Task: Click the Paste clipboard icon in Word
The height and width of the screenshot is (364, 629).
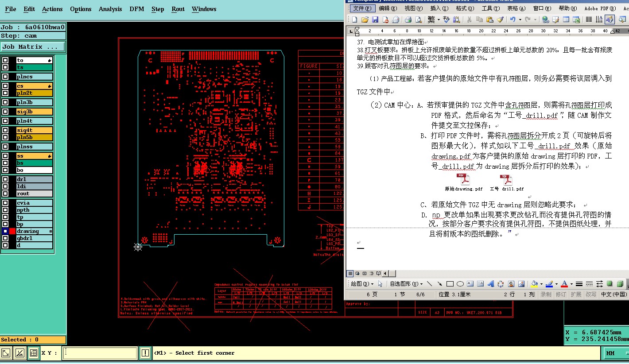Action: point(489,19)
